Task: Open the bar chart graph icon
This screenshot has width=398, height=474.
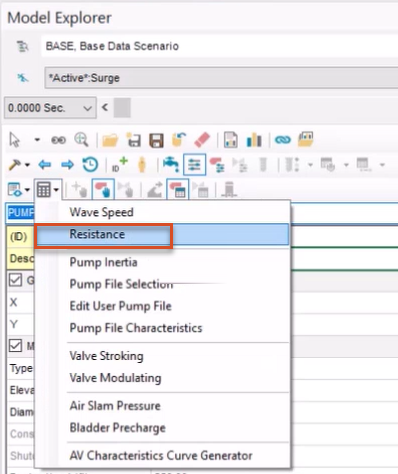Action: (254, 140)
